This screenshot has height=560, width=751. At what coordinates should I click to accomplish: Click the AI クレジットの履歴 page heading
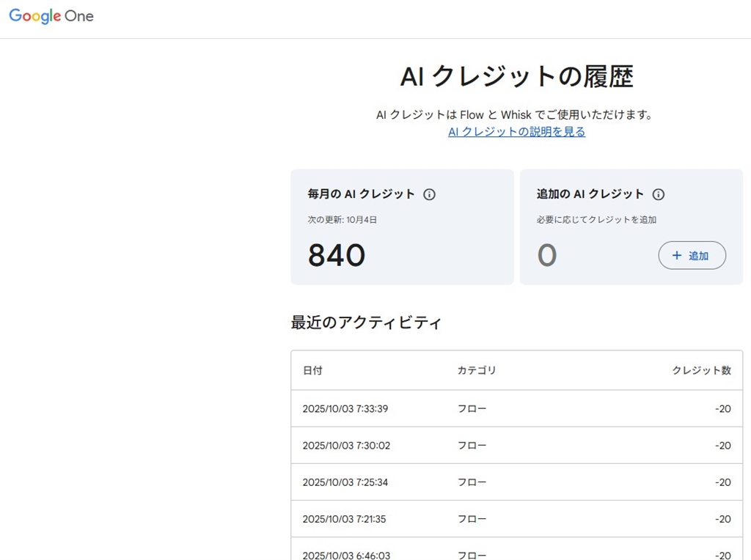[516, 76]
